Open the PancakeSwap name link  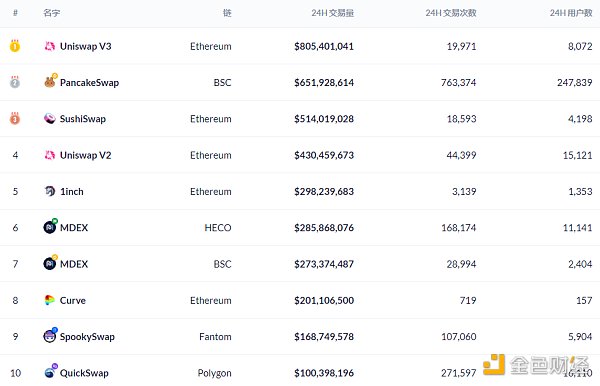[x=90, y=83]
